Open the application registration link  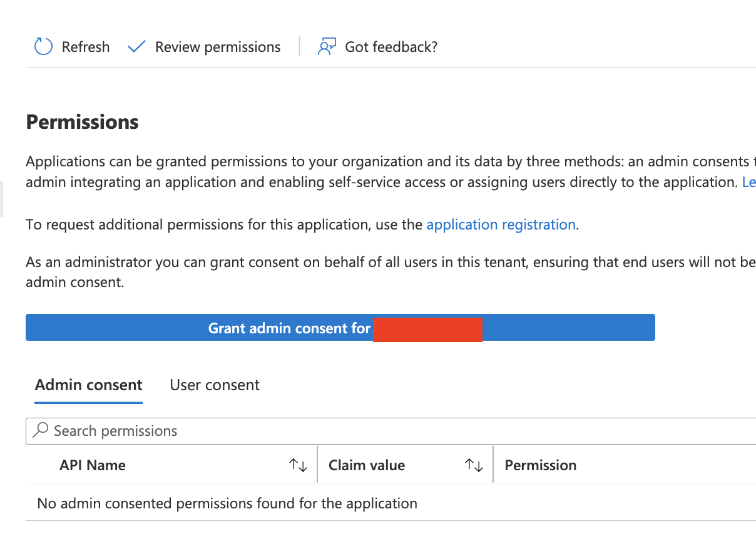[x=501, y=224]
